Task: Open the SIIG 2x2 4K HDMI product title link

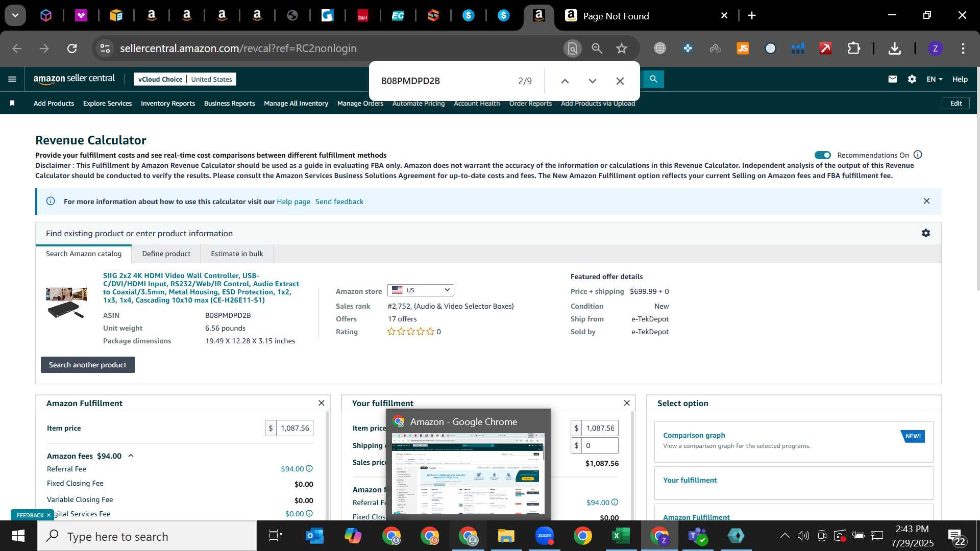Action: [201, 288]
